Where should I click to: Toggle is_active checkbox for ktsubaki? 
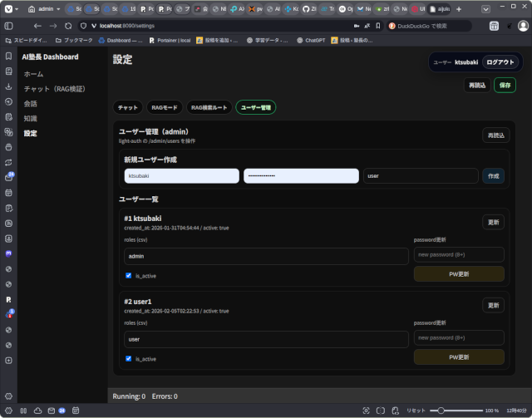(128, 275)
